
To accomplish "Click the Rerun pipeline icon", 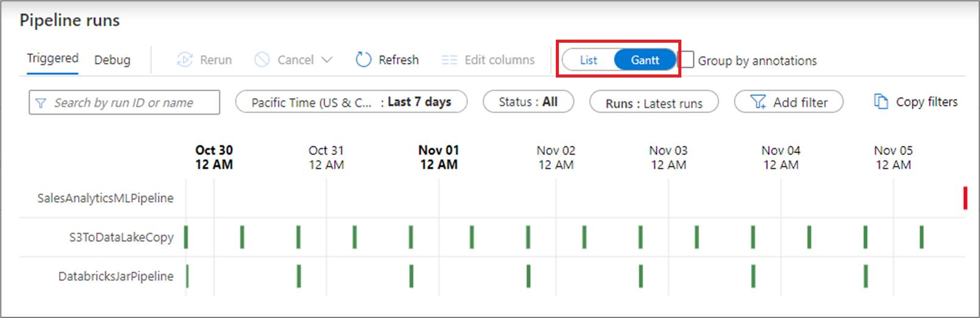I will point(185,60).
